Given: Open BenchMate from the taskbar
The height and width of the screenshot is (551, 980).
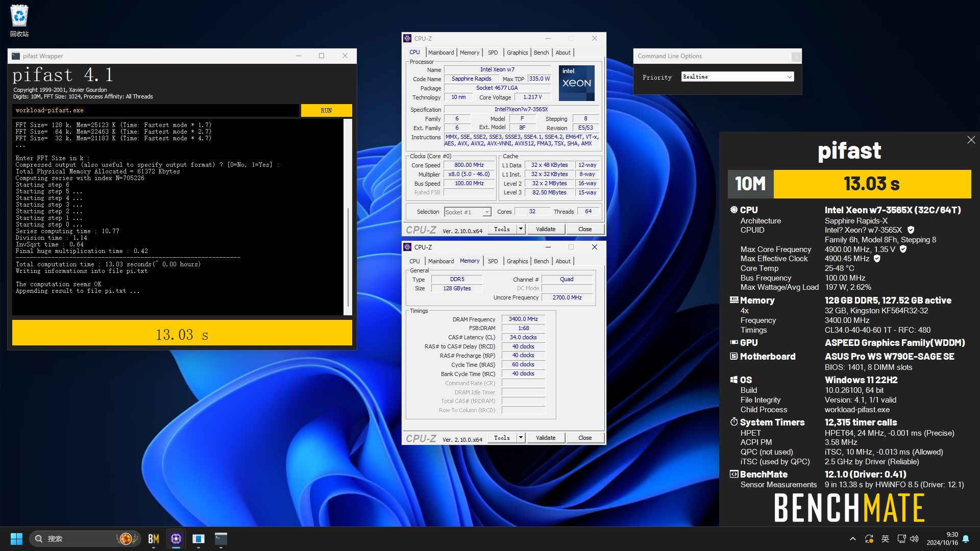Looking at the screenshot, I should pos(154,539).
